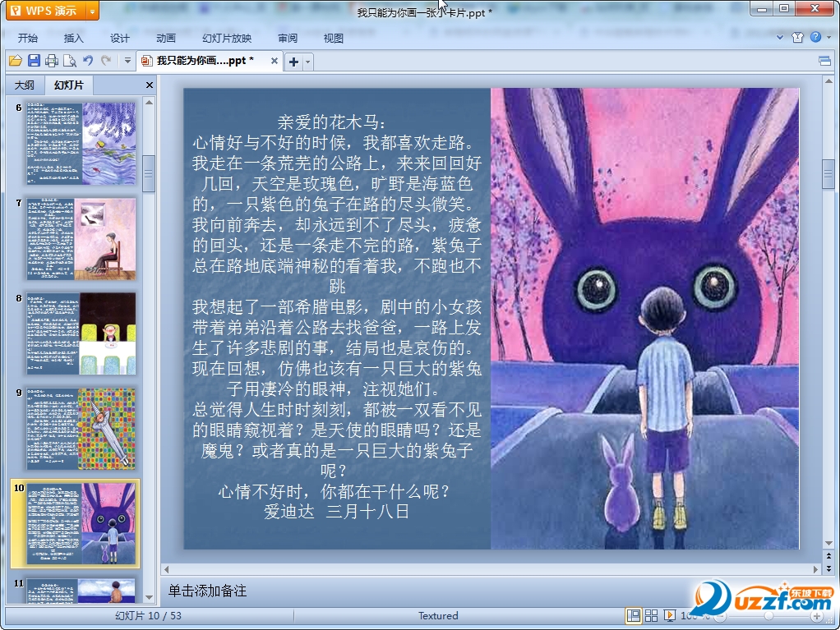The width and height of the screenshot is (840, 630).
Task: Click the Open folder icon
Action: click(16, 61)
